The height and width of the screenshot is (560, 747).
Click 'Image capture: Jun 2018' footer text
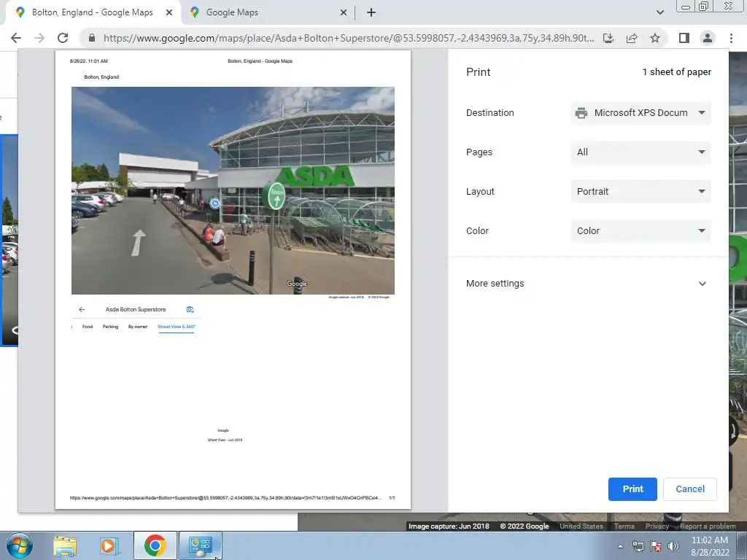449,526
